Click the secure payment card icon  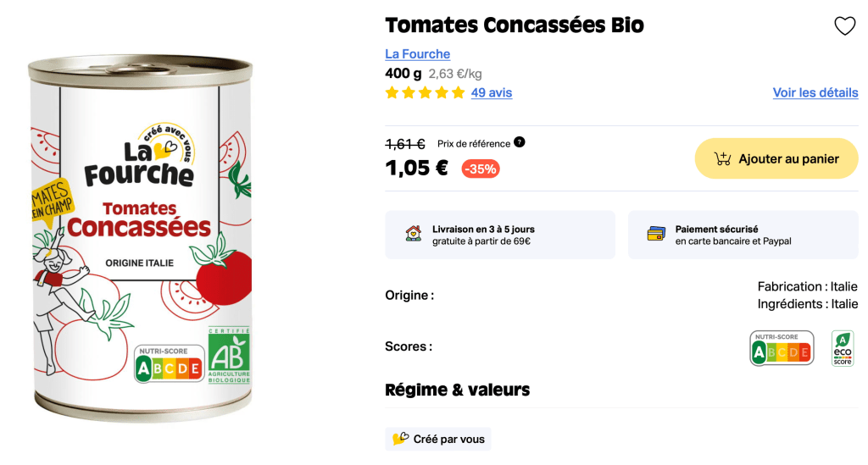pos(656,234)
